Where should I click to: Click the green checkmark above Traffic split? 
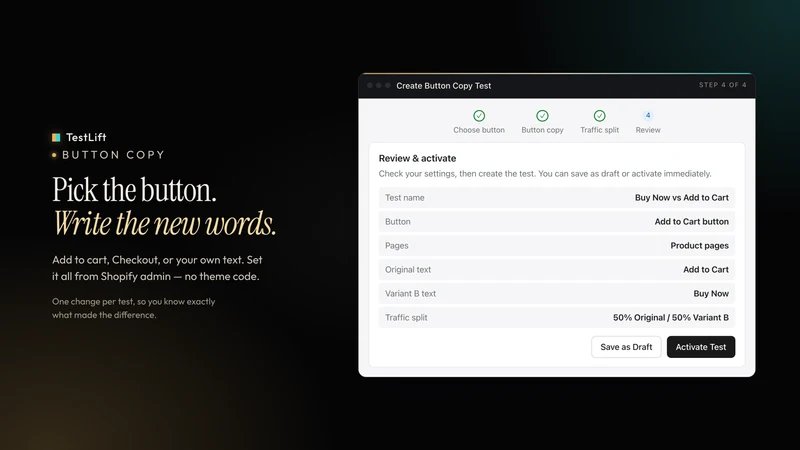pos(599,116)
